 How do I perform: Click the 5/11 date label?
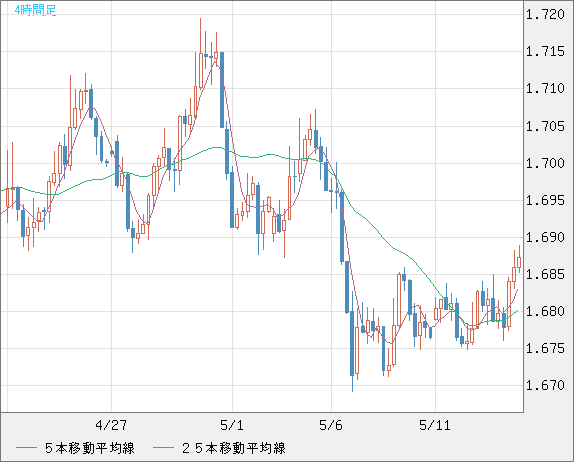pyautogui.click(x=435, y=425)
